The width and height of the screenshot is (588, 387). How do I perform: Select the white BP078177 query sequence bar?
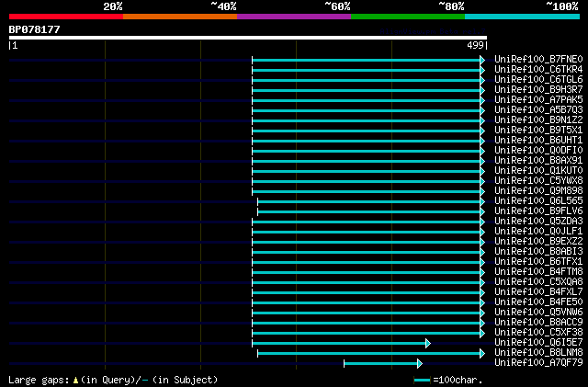pos(248,38)
